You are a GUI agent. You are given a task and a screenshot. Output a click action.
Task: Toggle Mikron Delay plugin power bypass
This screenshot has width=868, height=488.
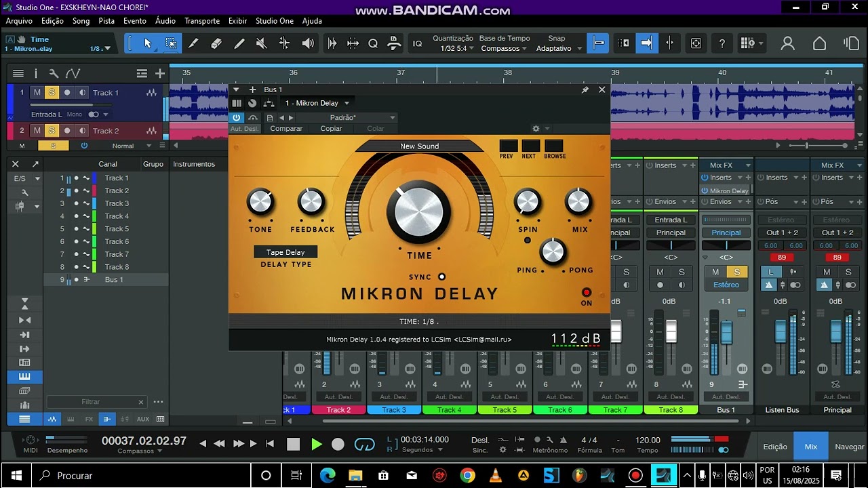(237, 118)
